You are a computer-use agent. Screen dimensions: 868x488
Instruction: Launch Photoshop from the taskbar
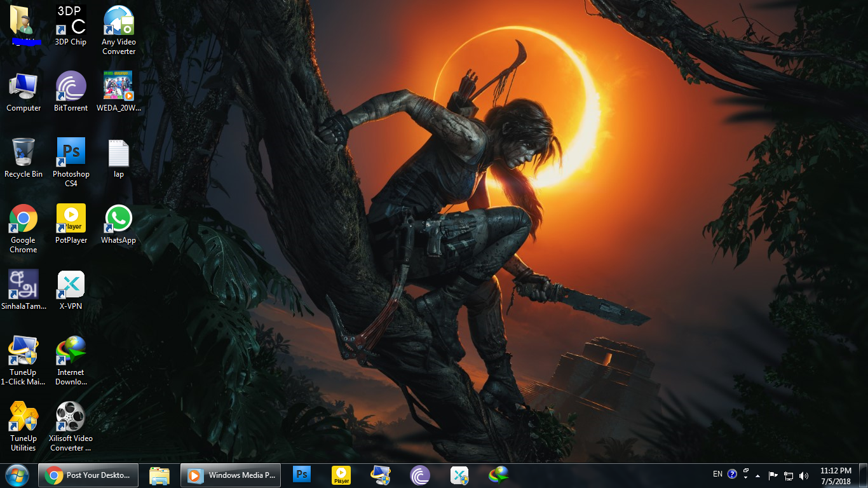click(302, 474)
